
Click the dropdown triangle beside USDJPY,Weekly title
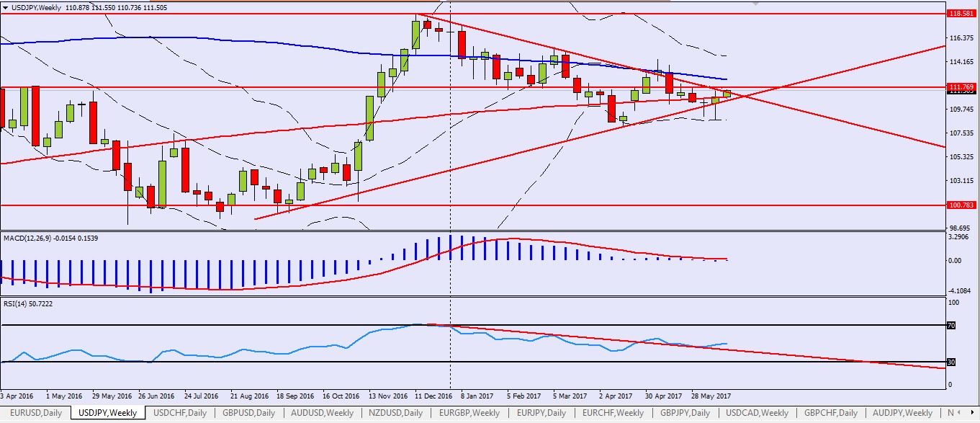pyautogui.click(x=6, y=6)
